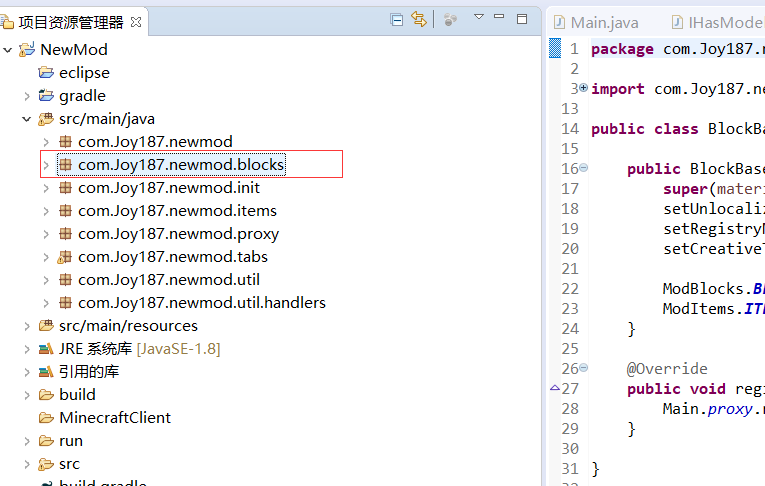Click the 'super' call on line 17

685,189
